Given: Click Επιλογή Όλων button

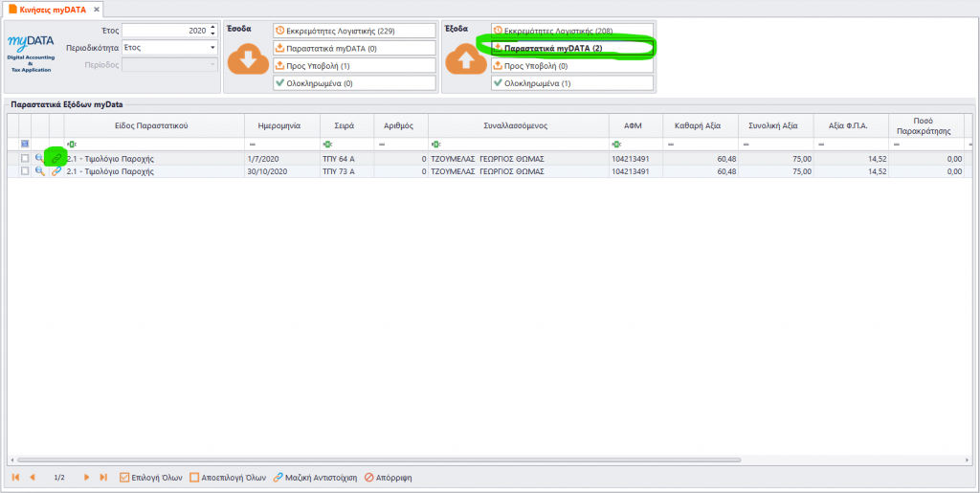Looking at the screenshot, I should pos(150,478).
